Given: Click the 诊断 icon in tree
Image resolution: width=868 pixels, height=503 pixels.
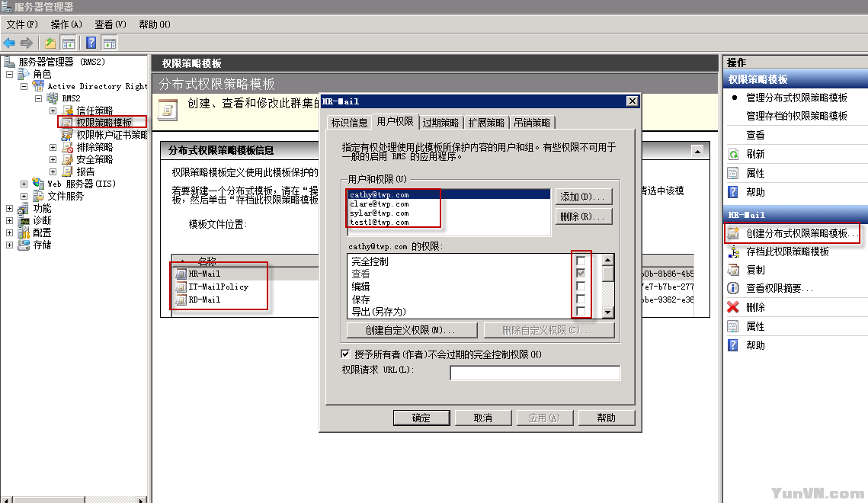Looking at the screenshot, I should click(x=24, y=220).
